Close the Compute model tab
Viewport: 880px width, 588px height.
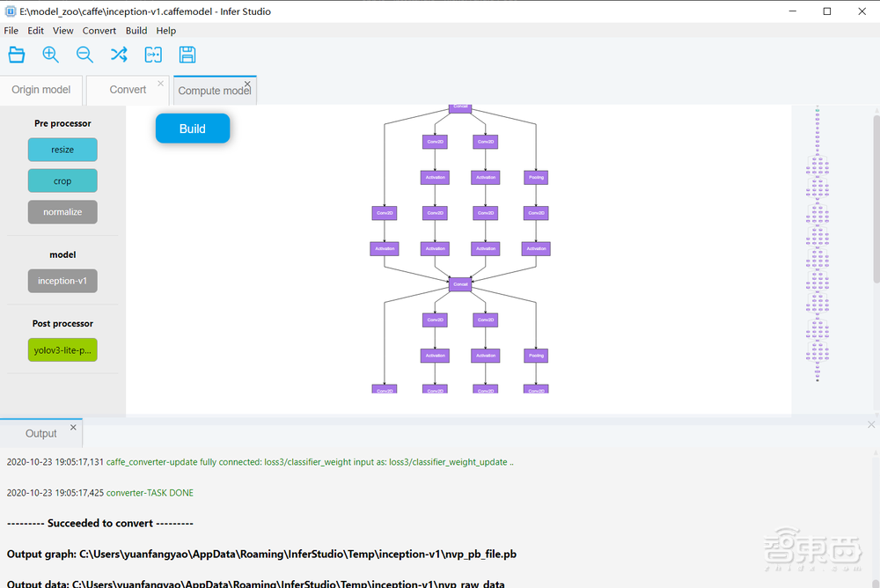[247, 85]
